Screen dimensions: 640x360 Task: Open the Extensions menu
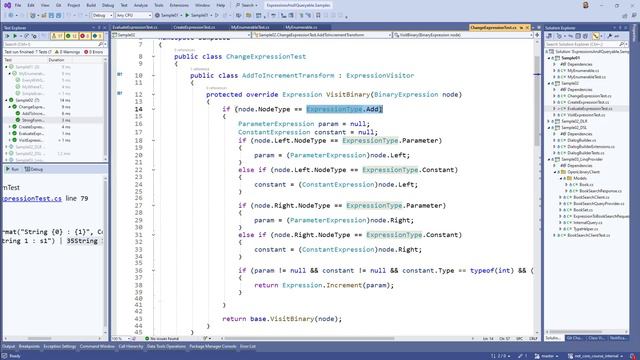tap(179, 5)
